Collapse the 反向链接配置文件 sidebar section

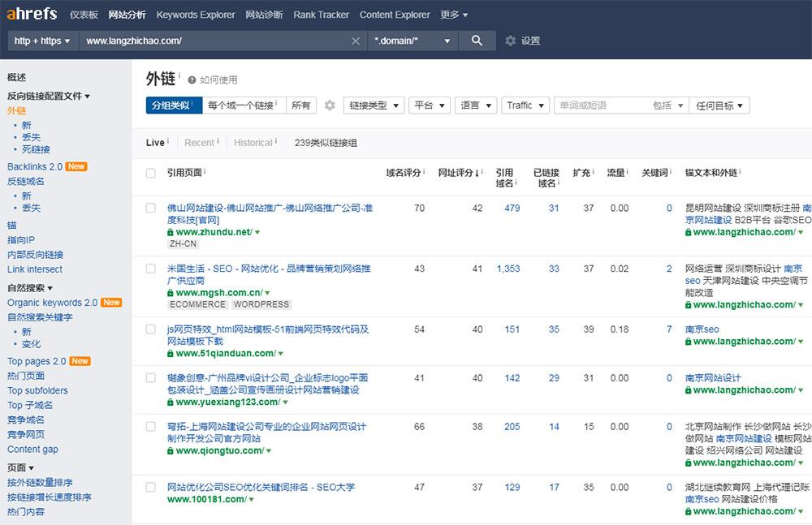49,97
